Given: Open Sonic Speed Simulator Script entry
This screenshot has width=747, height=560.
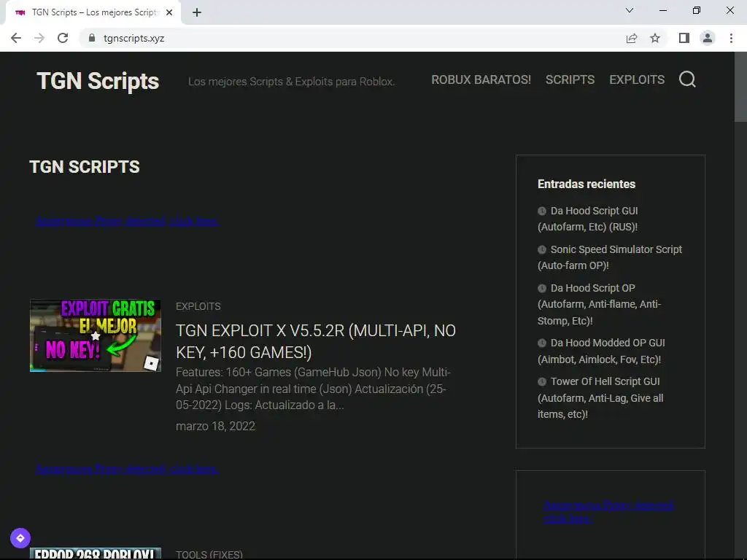Looking at the screenshot, I should pos(610,257).
